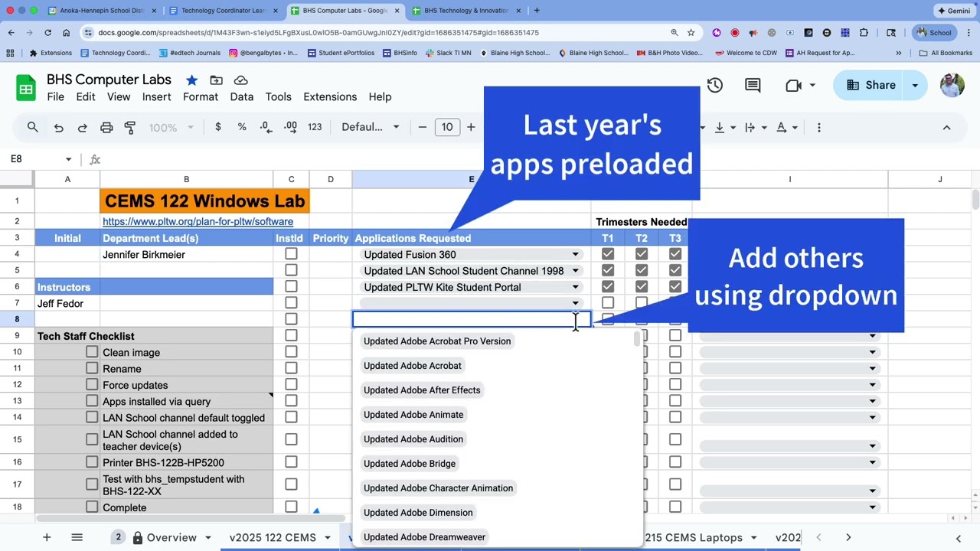Open dropdown arrow for Updated Fusion 360
980x551 pixels.
tap(575, 255)
